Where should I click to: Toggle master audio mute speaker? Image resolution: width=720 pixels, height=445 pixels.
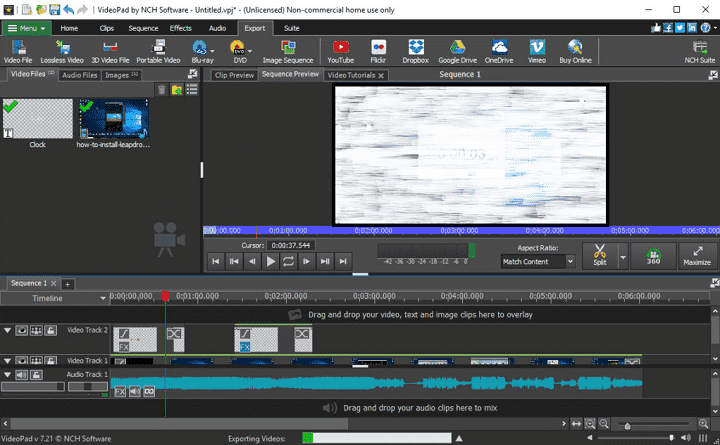coord(686,438)
